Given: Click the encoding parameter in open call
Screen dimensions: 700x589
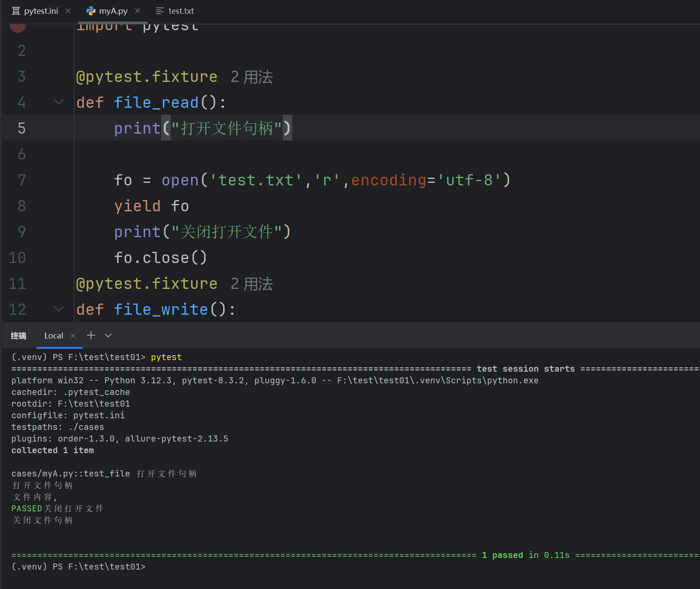Looking at the screenshot, I should click(389, 180).
